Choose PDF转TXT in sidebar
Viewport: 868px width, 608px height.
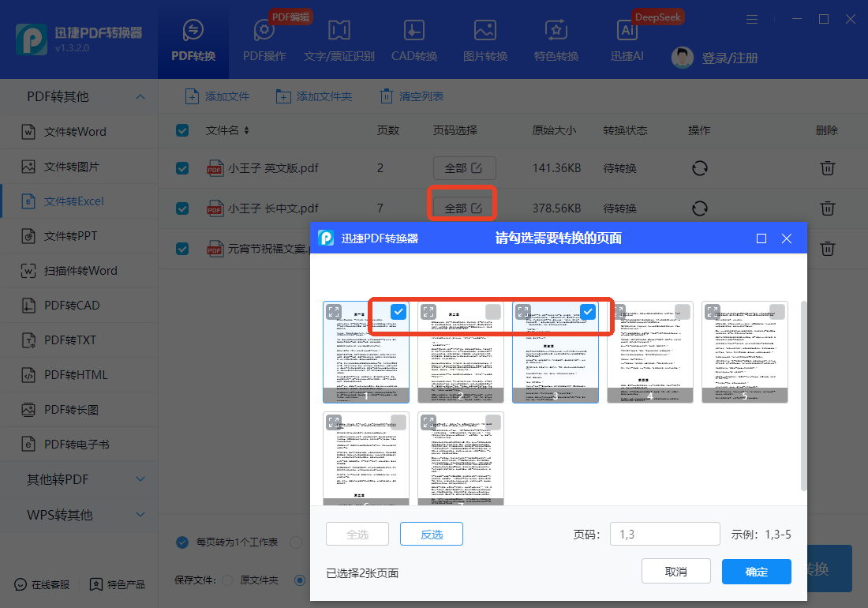point(79,340)
